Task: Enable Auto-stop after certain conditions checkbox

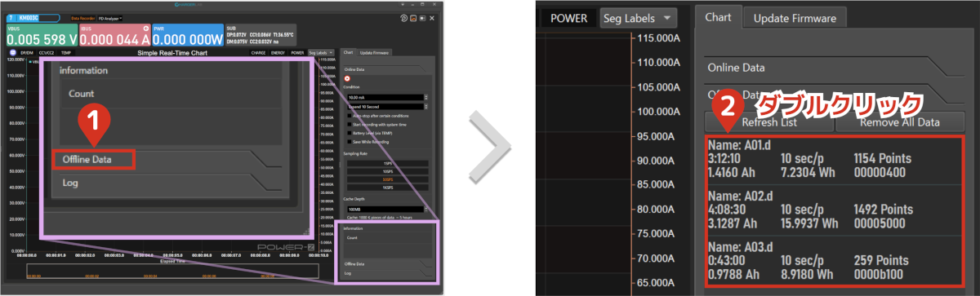Action: click(350, 116)
